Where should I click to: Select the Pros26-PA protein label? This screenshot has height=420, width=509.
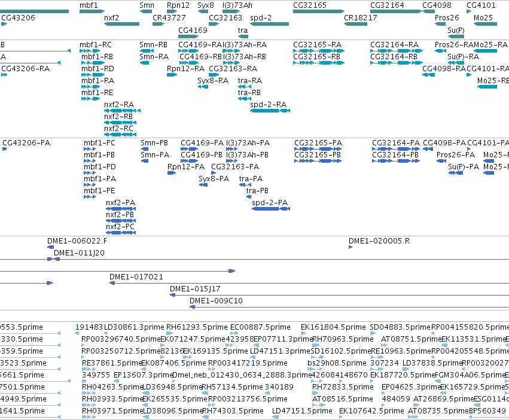pos(455,154)
